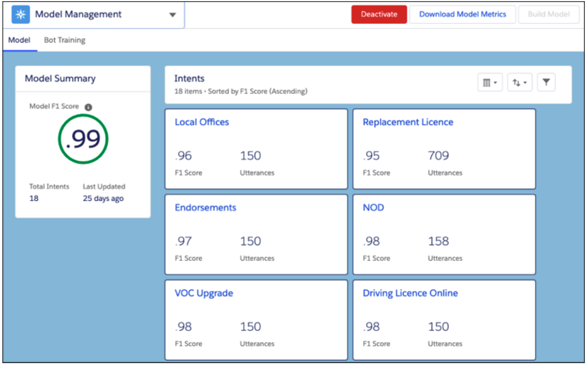The width and height of the screenshot is (588, 366).
Task: Open the VOC Upgrade intent
Action: (x=204, y=293)
